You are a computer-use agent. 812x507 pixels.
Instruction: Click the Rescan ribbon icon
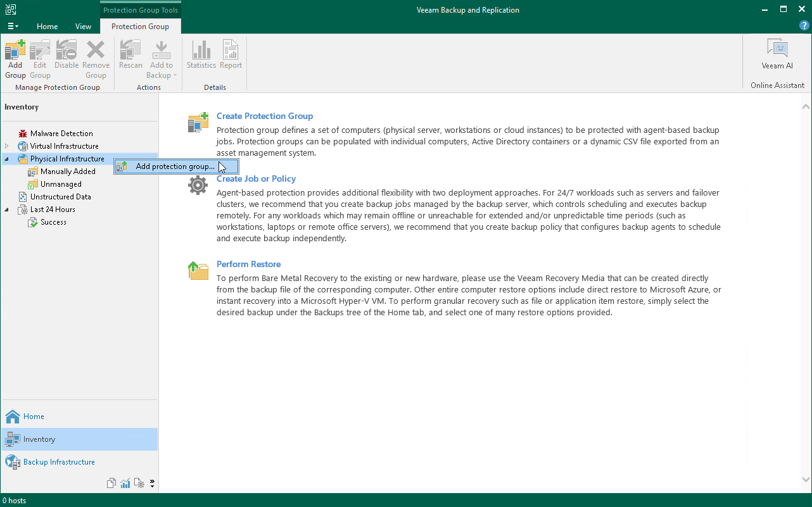click(130, 55)
